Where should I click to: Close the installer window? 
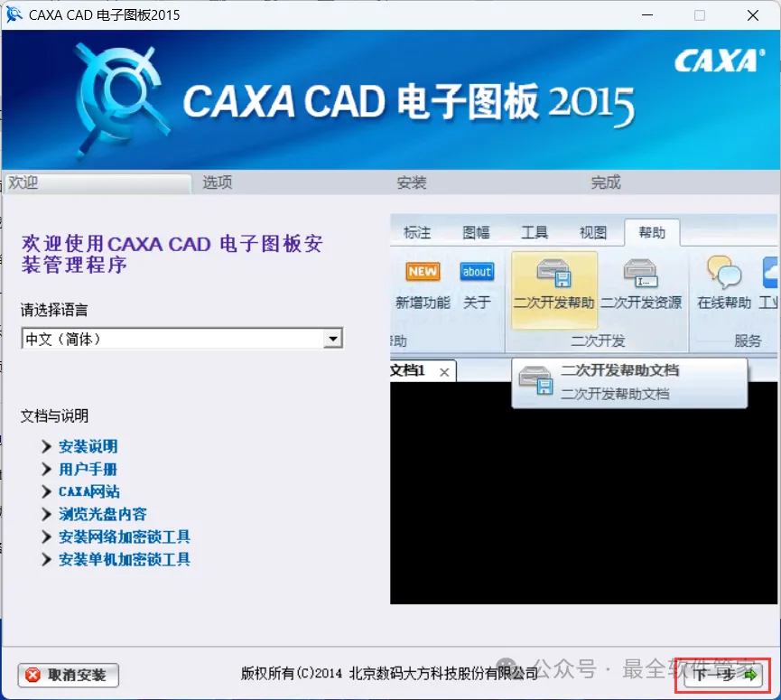click(753, 15)
